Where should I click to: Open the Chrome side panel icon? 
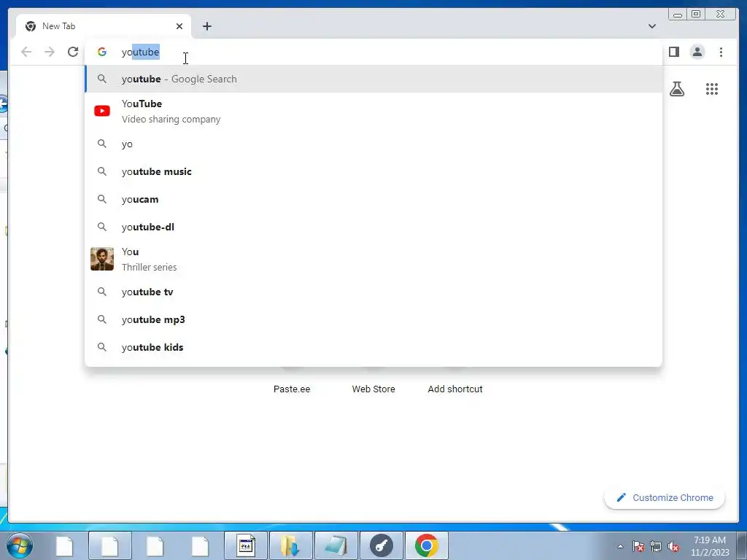pos(673,52)
